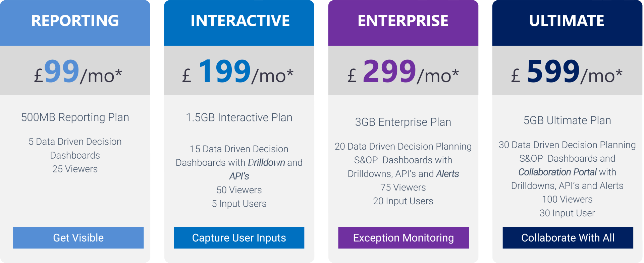
Task: Click the 25 Viewers line
Action: pos(75,169)
